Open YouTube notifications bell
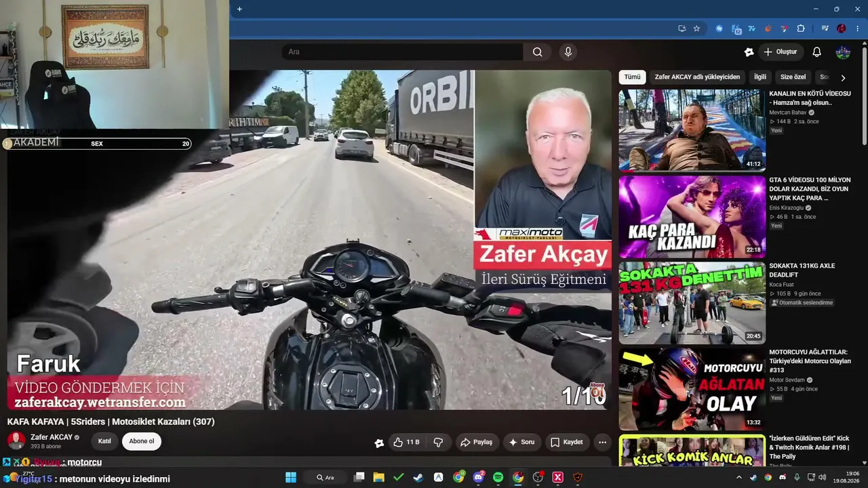The image size is (868, 488). pyautogui.click(x=817, y=52)
